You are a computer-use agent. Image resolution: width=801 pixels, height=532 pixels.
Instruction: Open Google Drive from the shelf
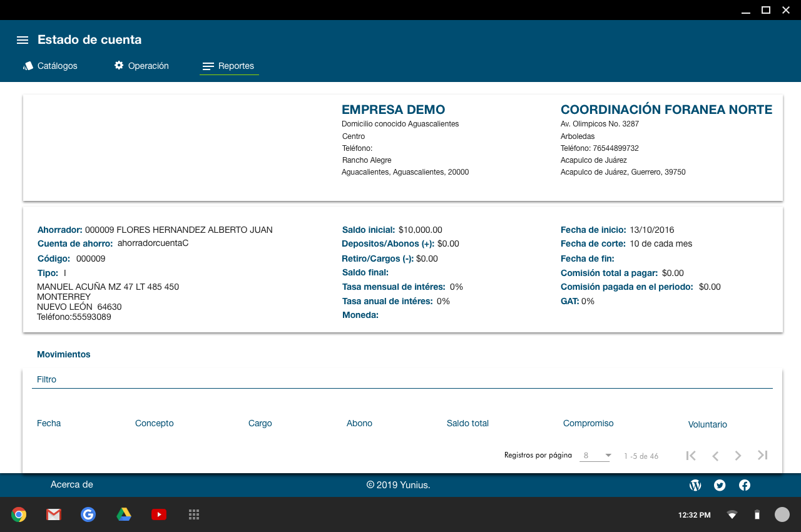124,514
